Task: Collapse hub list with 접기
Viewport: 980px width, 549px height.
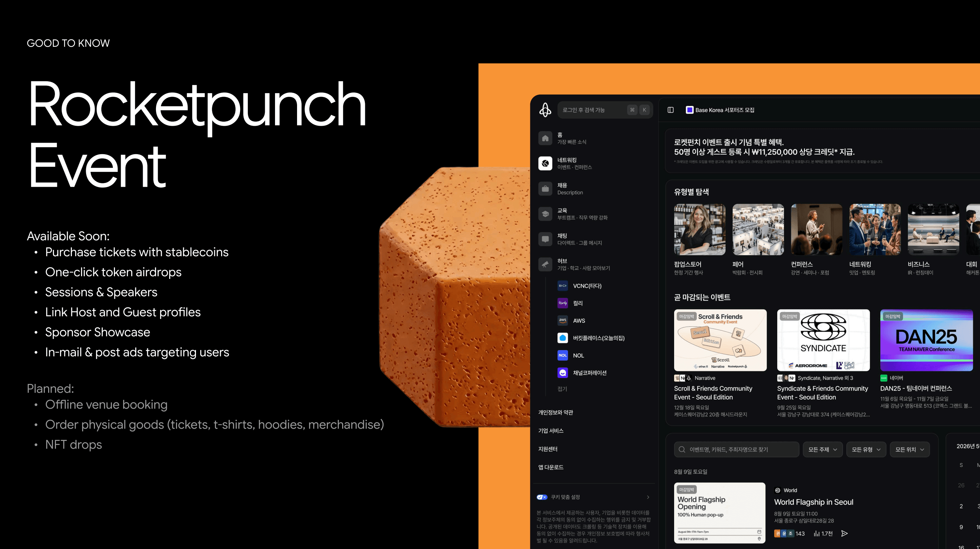Action: pyautogui.click(x=562, y=389)
